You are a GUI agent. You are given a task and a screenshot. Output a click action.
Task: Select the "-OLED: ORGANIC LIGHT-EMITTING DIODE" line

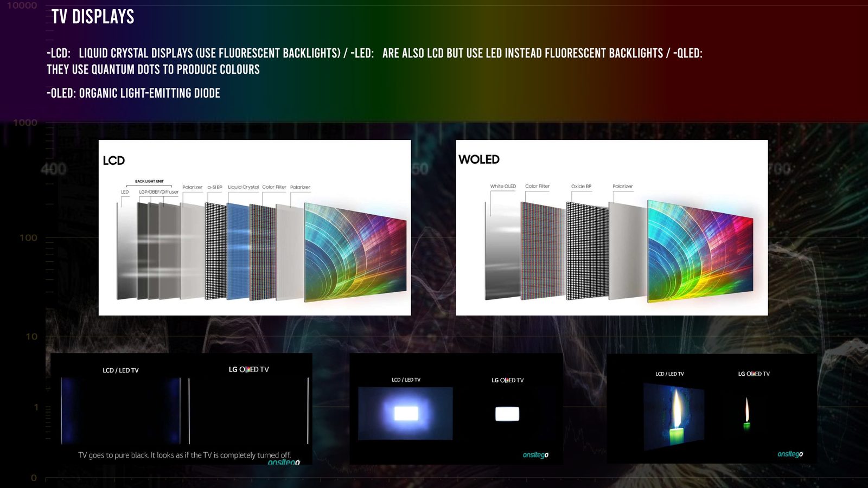133,93
